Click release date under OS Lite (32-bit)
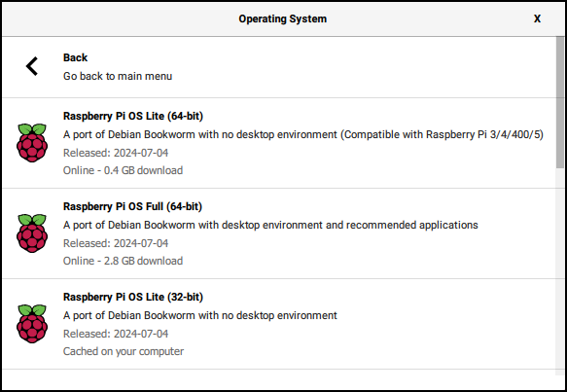The width and height of the screenshot is (567, 392). (x=116, y=334)
